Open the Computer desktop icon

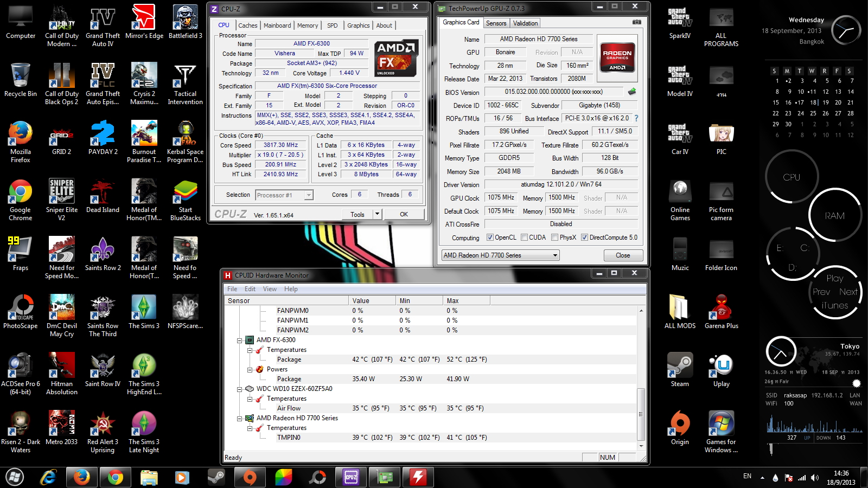coord(21,23)
